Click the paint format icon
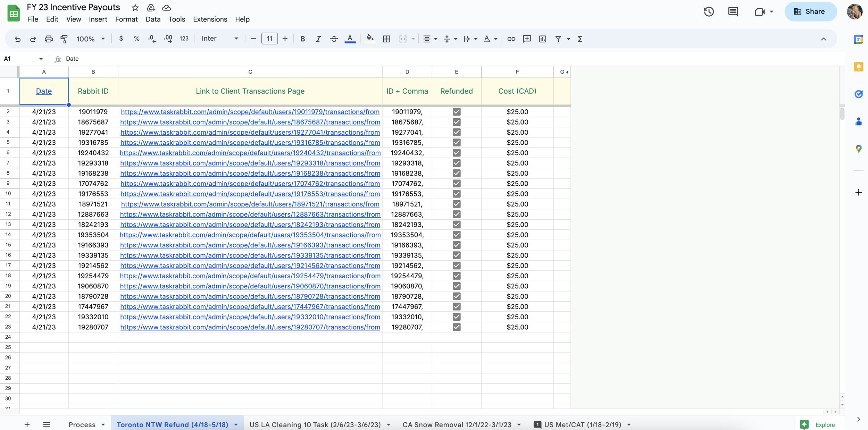 tap(64, 39)
